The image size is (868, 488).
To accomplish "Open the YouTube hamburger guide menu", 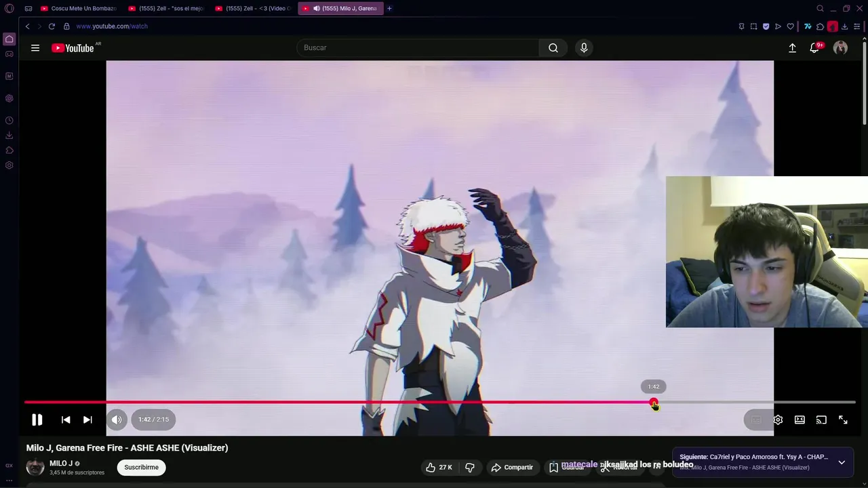I will point(35,47).
